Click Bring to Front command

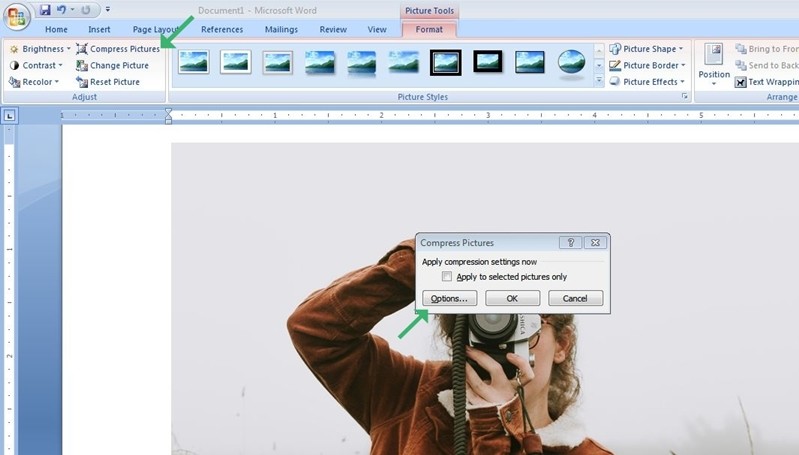pyautogui.click(x=766, y=49)
